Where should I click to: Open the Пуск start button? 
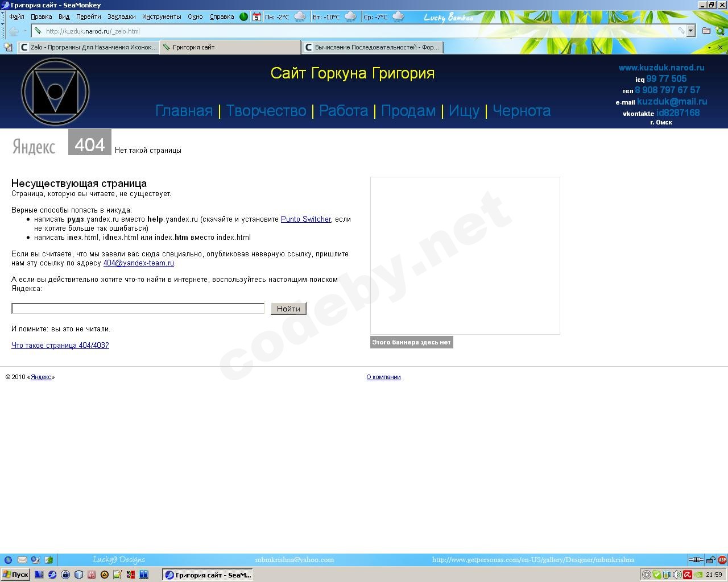tap(15, 575)
